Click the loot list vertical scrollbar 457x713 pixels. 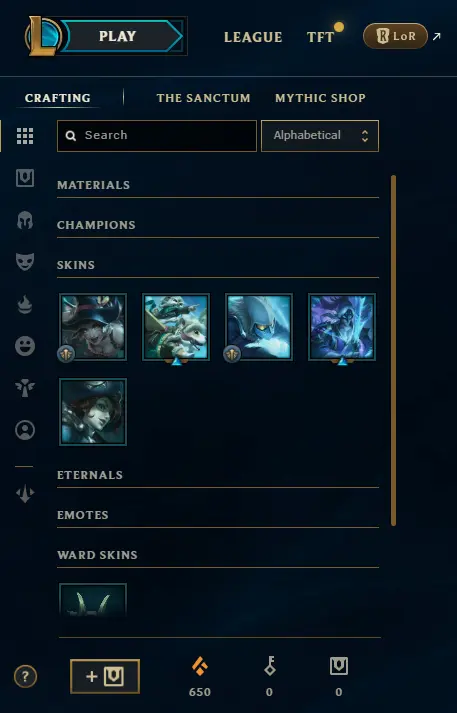point(393,350)
